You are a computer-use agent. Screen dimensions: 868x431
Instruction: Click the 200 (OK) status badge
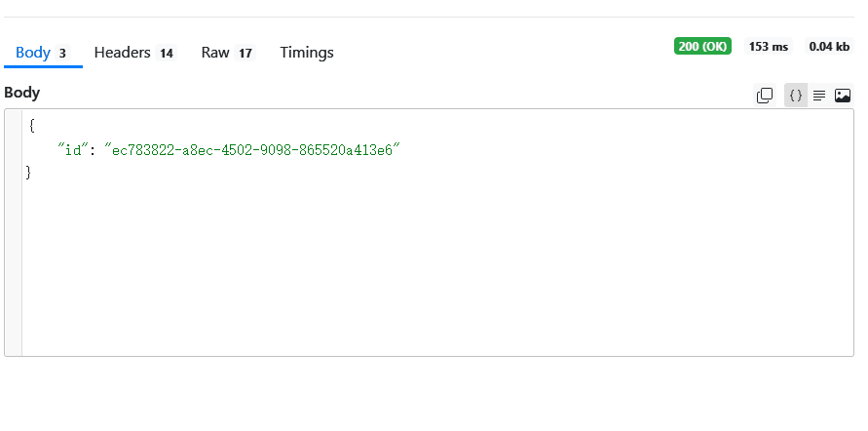[x=702, y=47]
